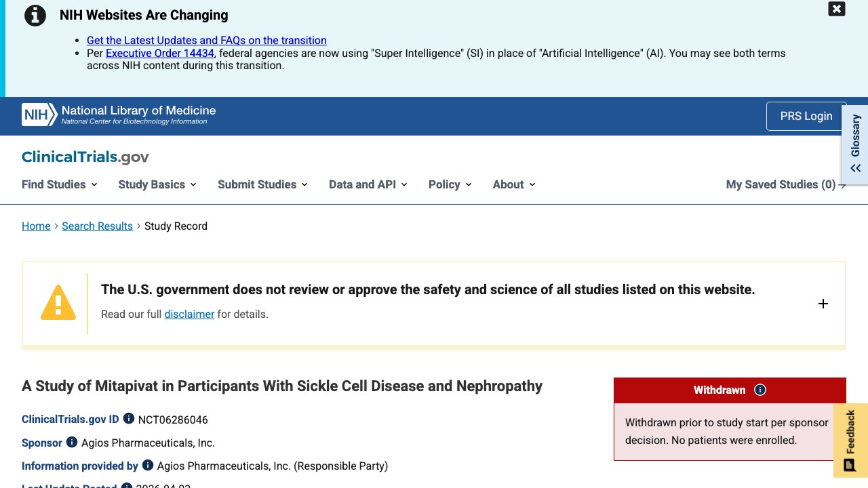Click the NCT06286046 identifier text
868x488 pixels.
173,420
